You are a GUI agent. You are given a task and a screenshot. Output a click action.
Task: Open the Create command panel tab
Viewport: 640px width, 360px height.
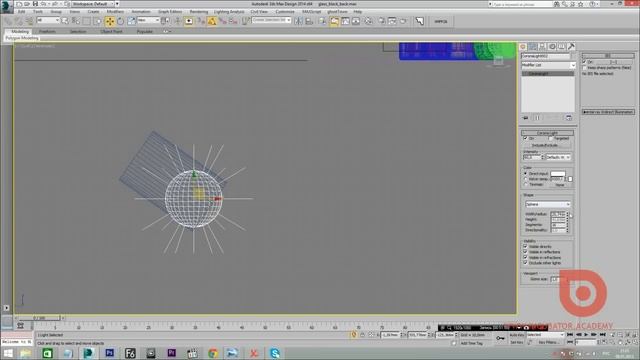523,47
